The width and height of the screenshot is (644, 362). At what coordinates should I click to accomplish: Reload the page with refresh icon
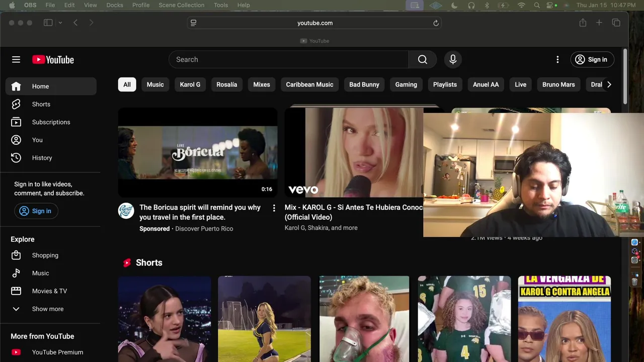tap(436, 23)
